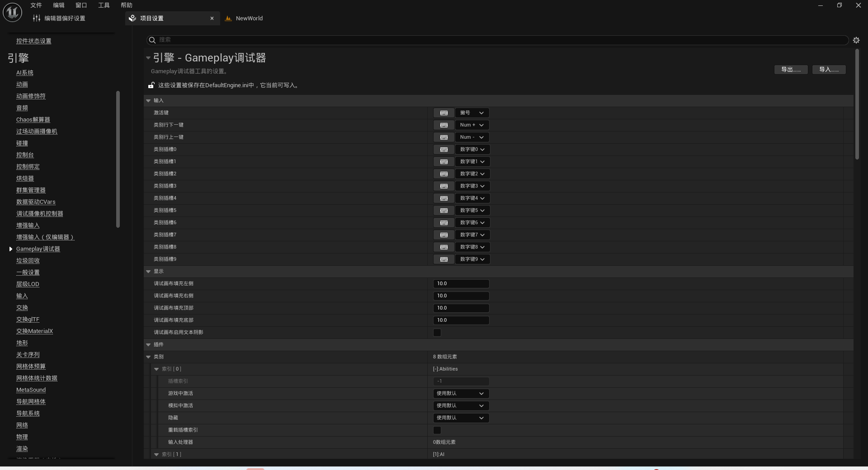Open 数字键0 key dropdown
Image resolution: width=868 pixels, height=470 pixels.
[472, 150]
